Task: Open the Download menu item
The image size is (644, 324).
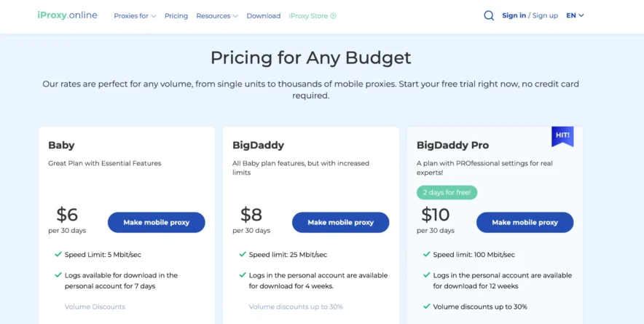Action: coord(263,16)
